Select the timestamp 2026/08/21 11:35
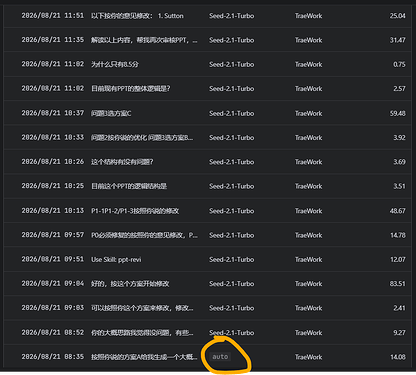416x375 pixels. pyautogui.click(x=53, y=40)
